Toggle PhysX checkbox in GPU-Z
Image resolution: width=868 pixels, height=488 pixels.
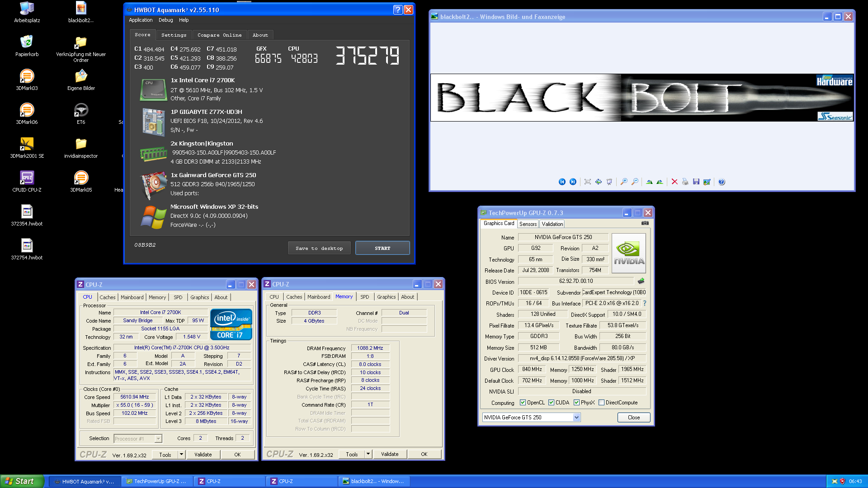point(576,403)
